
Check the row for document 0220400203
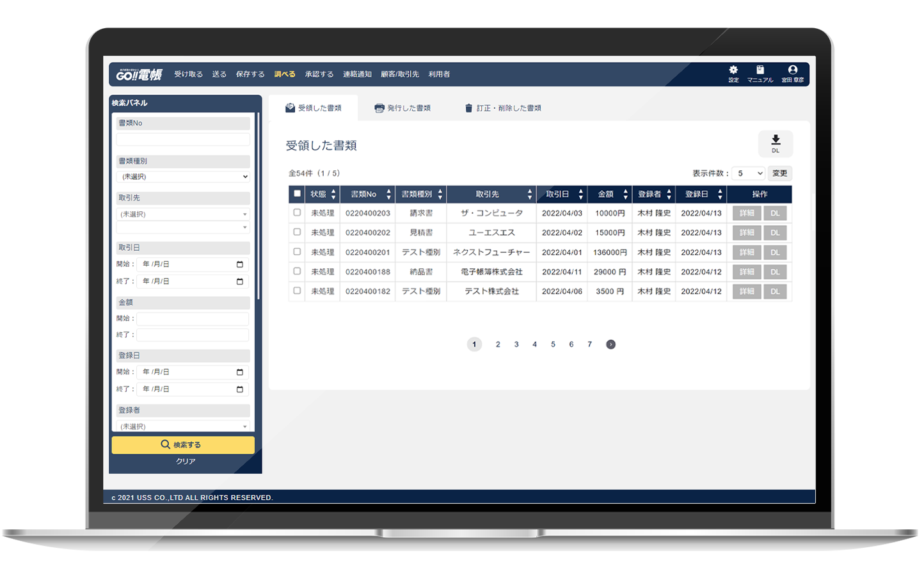297,213
